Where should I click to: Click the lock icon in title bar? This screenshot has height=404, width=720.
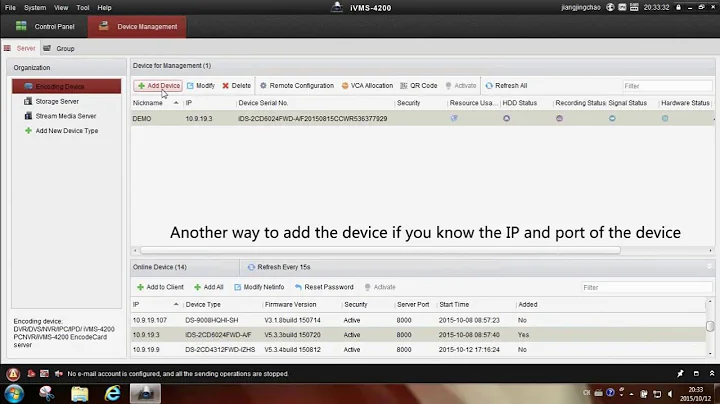(x=678, y=7)
